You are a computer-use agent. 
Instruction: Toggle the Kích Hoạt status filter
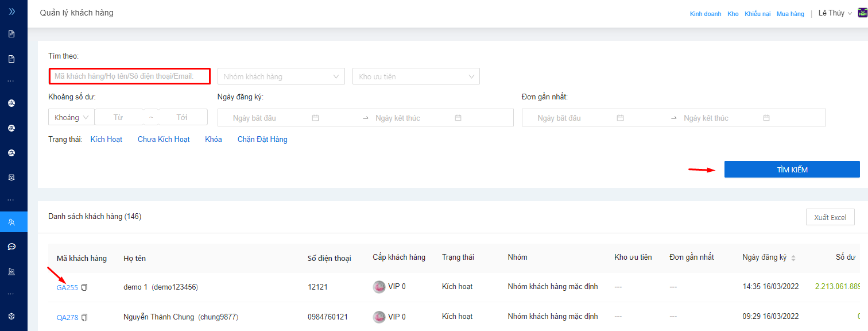pos(106,140)
